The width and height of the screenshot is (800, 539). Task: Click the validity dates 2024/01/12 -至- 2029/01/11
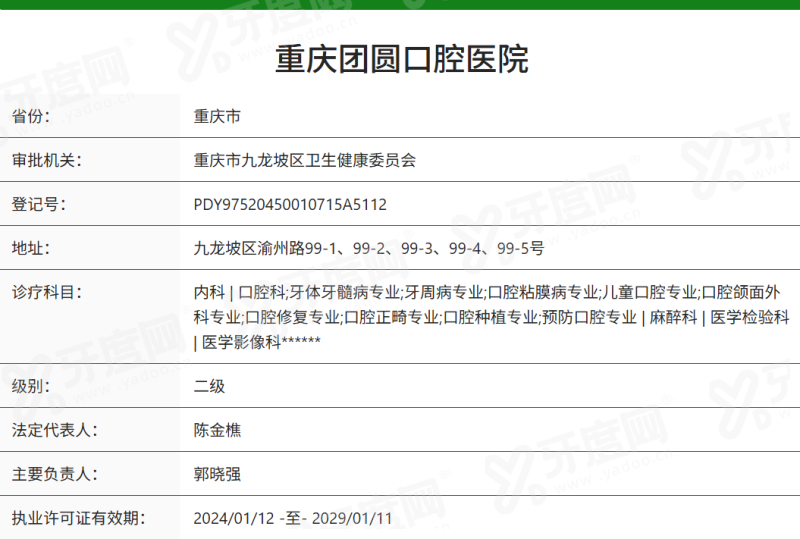[x=293, y=519]
